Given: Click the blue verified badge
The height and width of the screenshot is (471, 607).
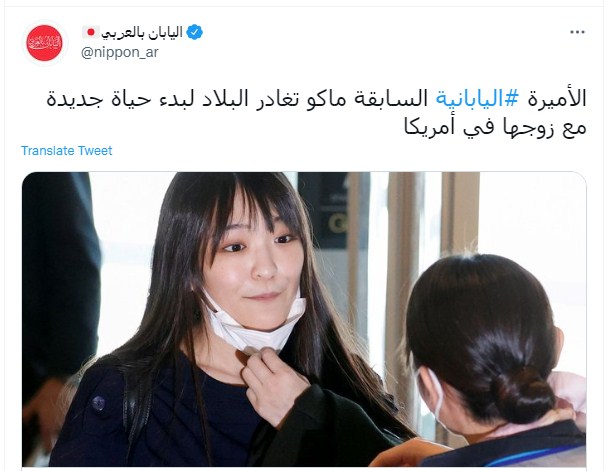Looking at the screenshot, I should [x=194, y=33].
